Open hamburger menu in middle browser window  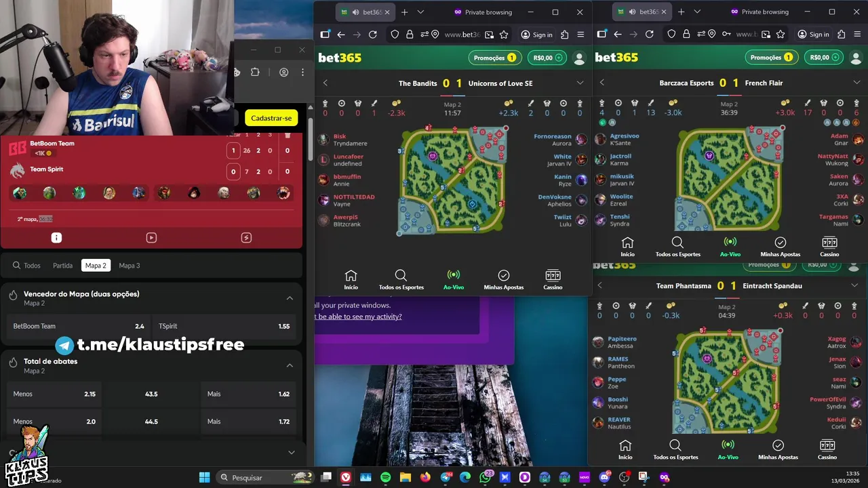580,35
